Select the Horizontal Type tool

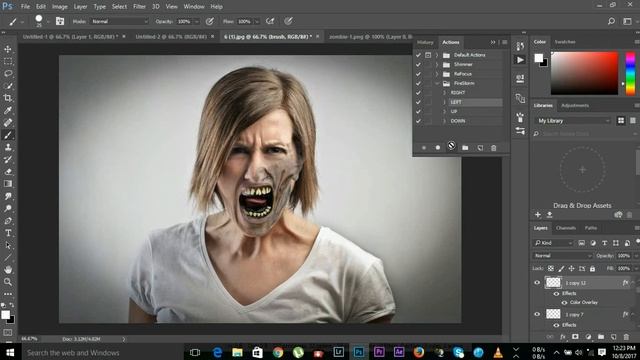pos(8,233)
